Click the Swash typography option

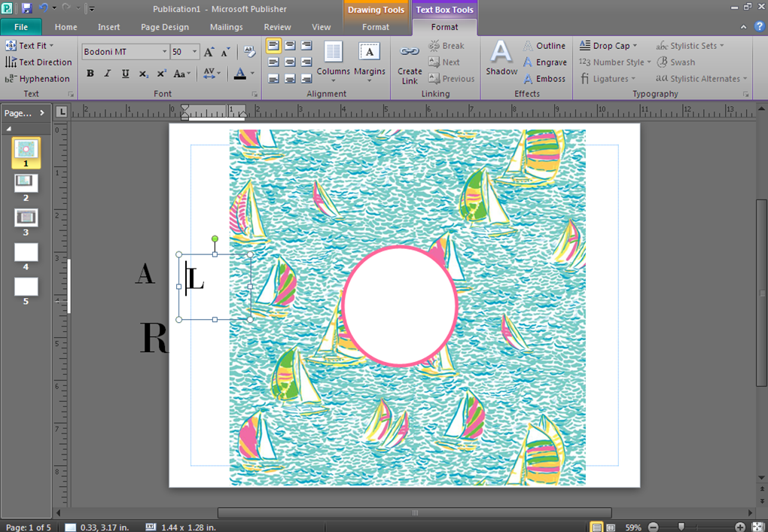[676, 62]
